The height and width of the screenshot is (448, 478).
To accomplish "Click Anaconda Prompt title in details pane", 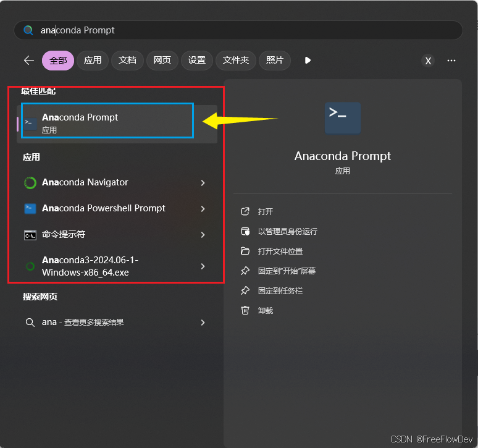I will (x=343, y=156).
